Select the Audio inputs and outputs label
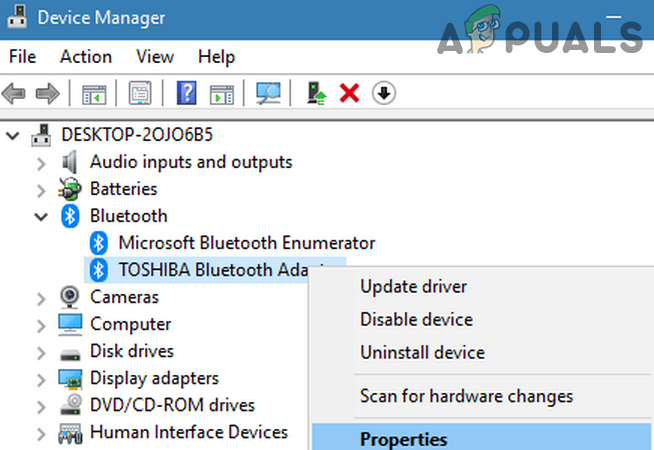 click(x=191, y=162)
